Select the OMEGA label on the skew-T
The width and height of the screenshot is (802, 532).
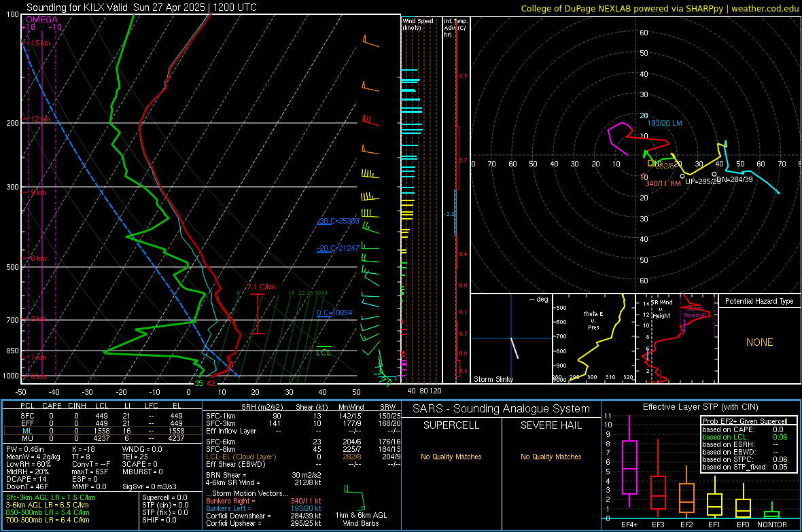click(41, 20)
